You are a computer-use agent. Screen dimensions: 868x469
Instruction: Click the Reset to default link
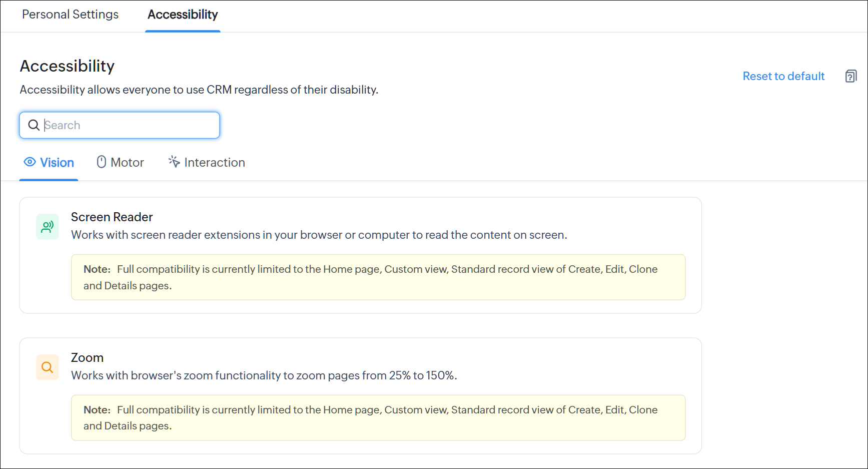coord(783,76)
